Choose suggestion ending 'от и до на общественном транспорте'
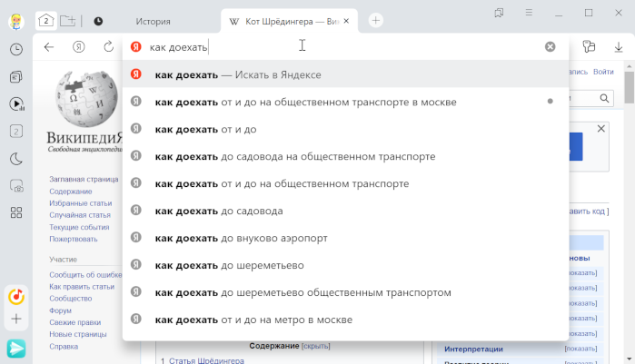 click(x=345, y=183)
